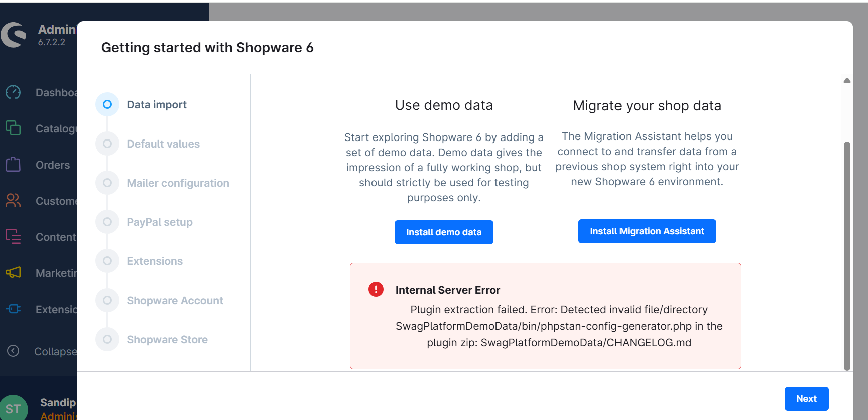Click the Extensions plug icon
The image size is (868, 420).
[x=13, y=309]
